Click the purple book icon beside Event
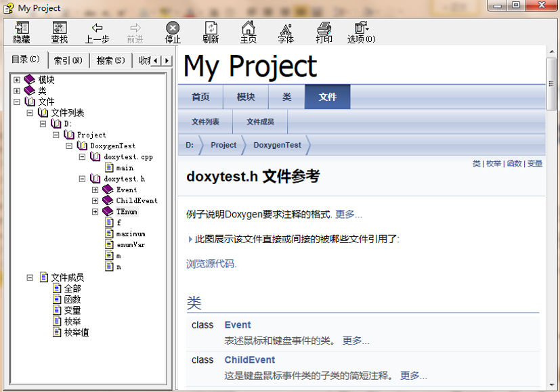This screenshot has width=560, height=392. (x=108, y=189)
